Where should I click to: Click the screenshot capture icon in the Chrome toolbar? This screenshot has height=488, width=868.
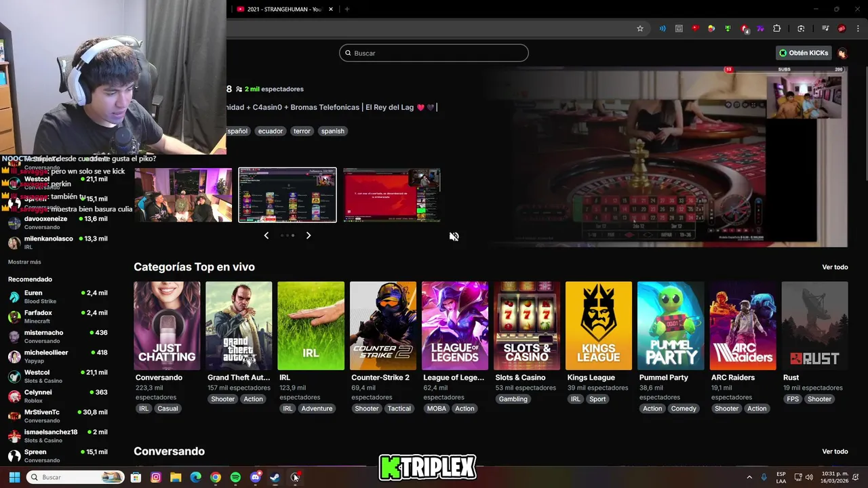pyautogui.click(x=801, y=28)
